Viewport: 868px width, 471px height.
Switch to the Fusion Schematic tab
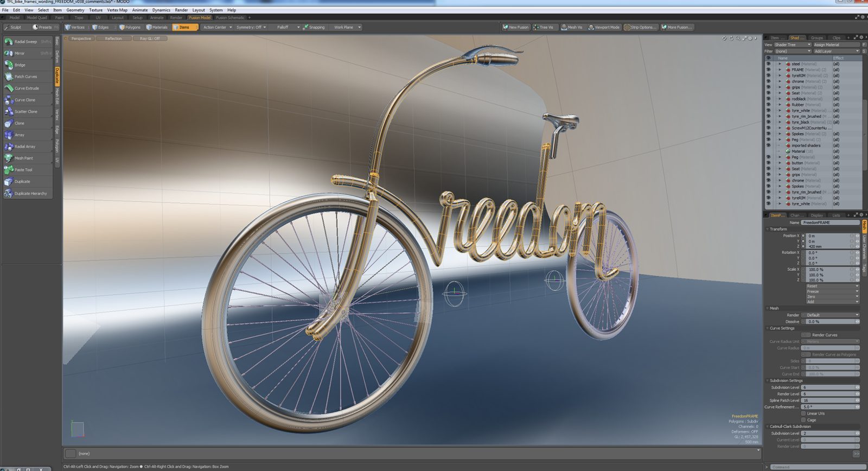click(230, 17)
